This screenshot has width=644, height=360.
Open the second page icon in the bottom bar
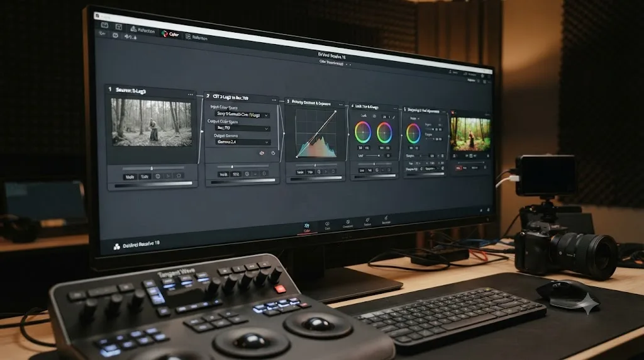point(327,225)
